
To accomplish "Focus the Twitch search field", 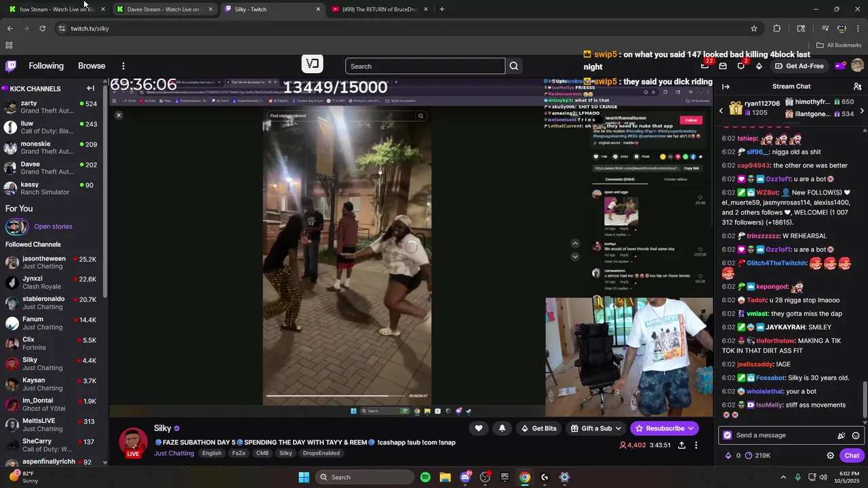I will point(425,66).
